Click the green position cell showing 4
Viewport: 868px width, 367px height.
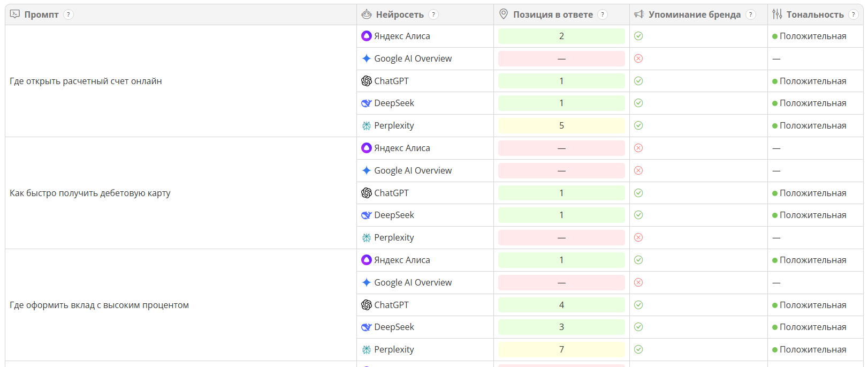pyautogui.click(x=561, y=305)
